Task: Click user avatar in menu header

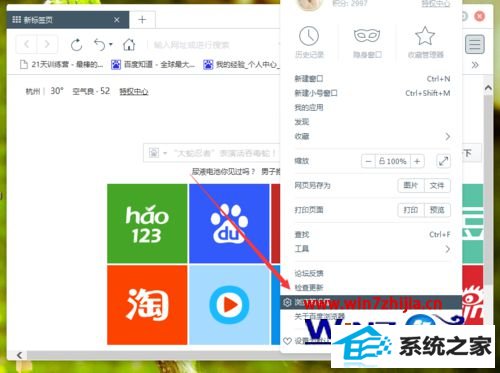Action: pos(310,4)
